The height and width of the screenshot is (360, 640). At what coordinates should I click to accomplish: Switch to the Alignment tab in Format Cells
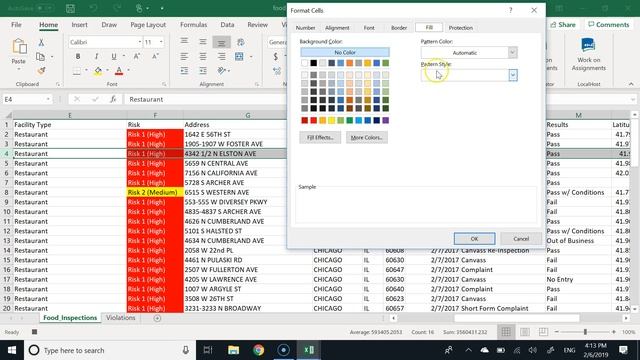pos(337,28)
